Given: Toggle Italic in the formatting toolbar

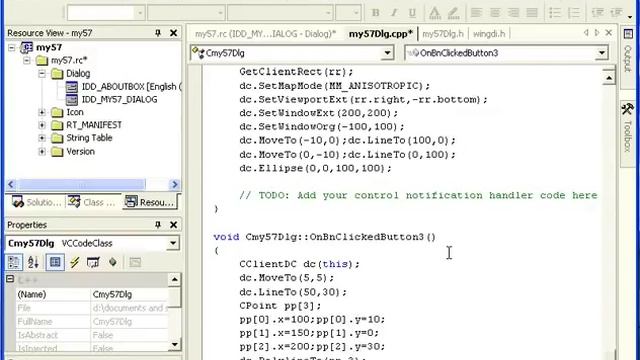Looking at the screenshot, I should point(394,13).
